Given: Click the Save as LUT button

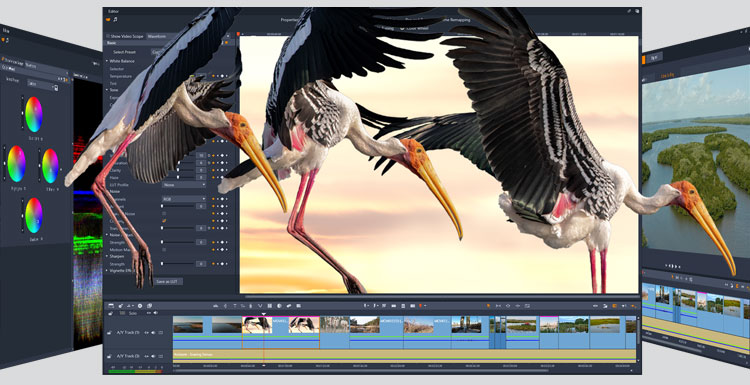Looking at the screenshot, I should click(168, 282).
